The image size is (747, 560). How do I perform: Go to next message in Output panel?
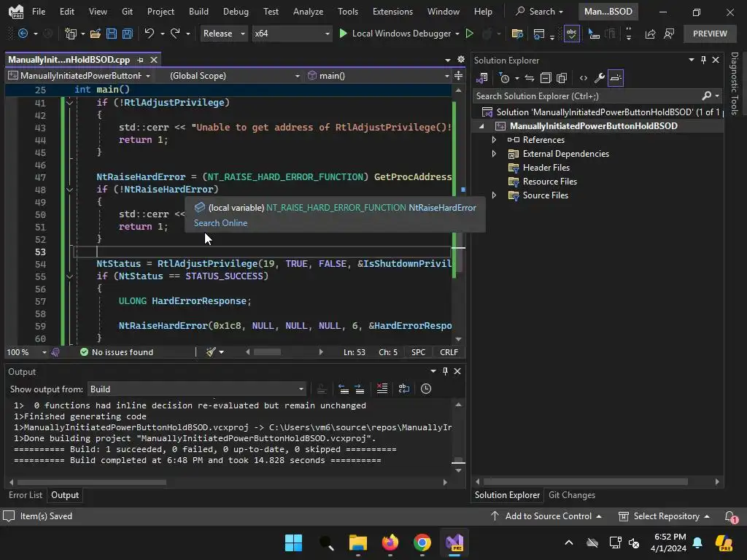(x=360, y=389)
